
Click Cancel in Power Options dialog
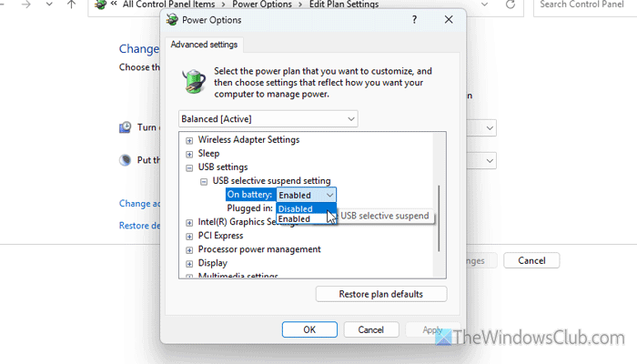(371, 329)
